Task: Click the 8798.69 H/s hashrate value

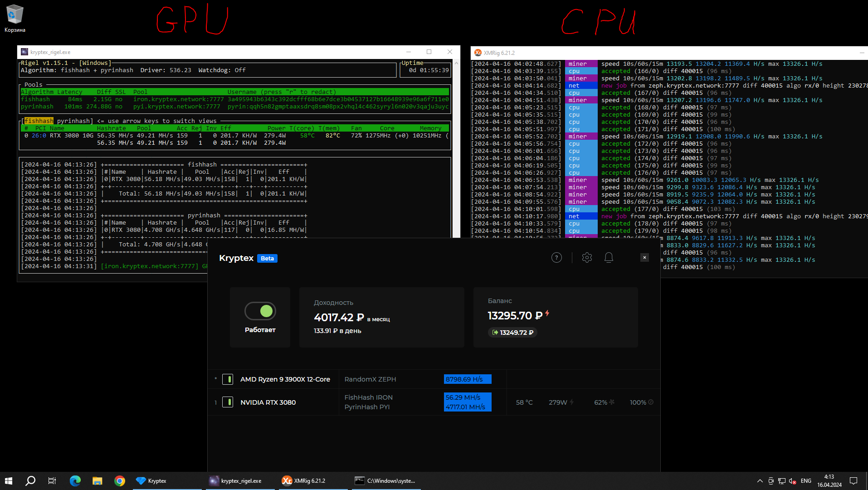Action: [467, 379]
